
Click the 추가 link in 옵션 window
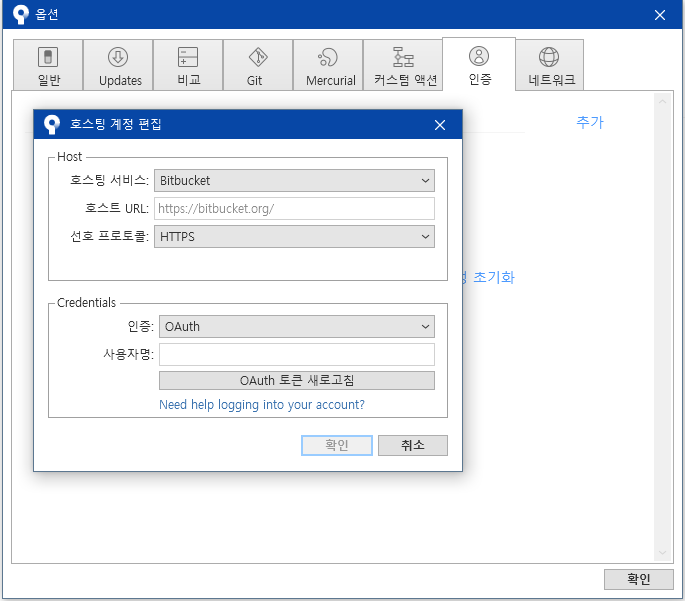point(590,122)
